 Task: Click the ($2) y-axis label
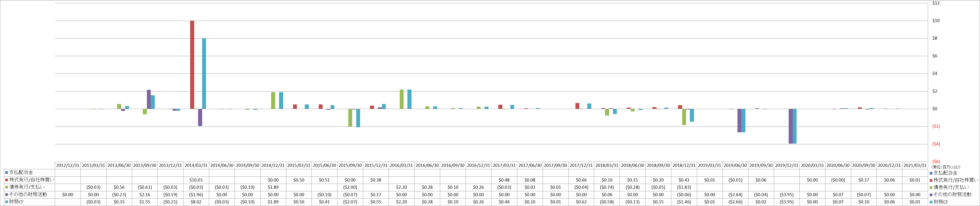936,127
